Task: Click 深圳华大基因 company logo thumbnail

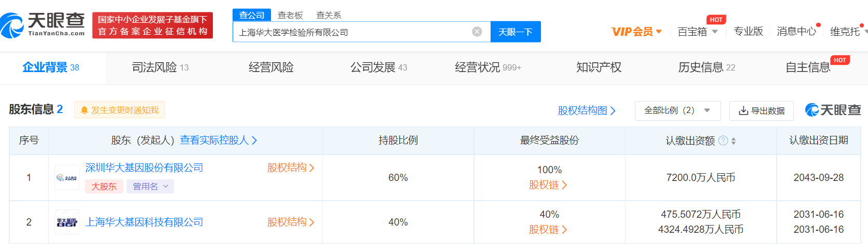Action: point(67,178)
